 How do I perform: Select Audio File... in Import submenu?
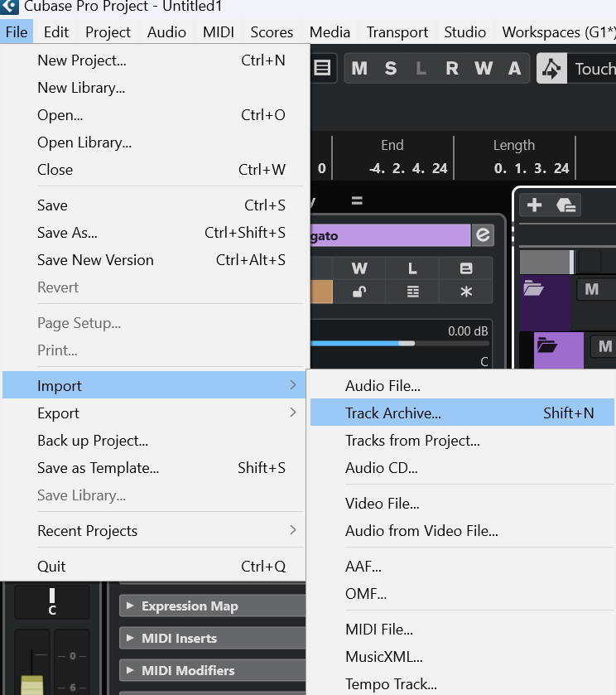462,386
